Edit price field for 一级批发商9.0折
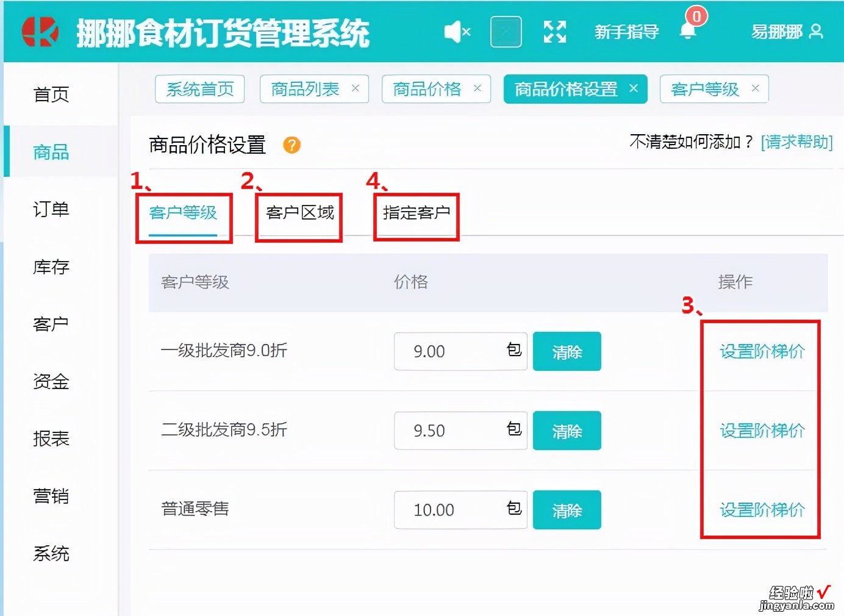The height and width of the screenshot is (616, 844). [x=460, y=351]
